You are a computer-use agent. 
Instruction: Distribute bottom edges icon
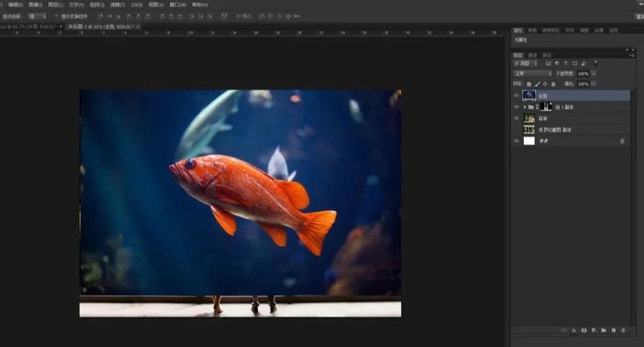(x=180, y=16)
